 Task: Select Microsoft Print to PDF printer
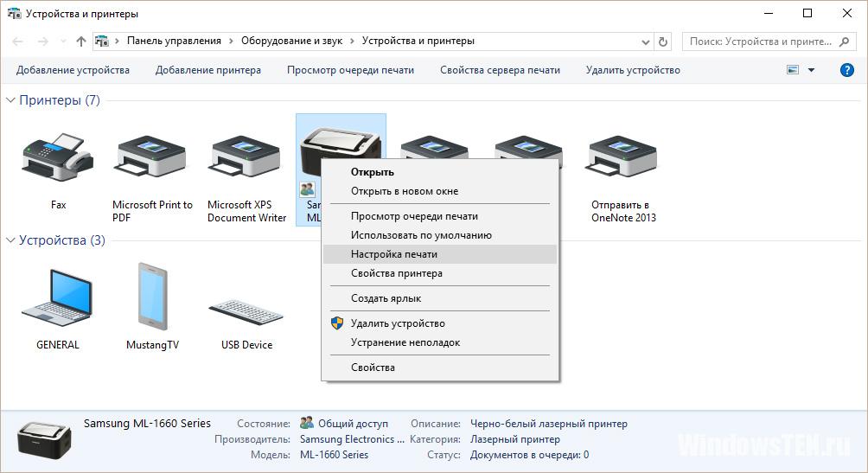151,158
